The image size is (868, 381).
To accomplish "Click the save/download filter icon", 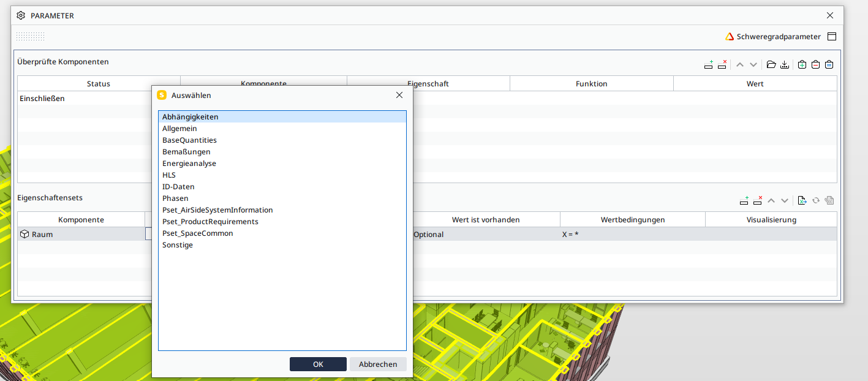I will tap(785, 64).
